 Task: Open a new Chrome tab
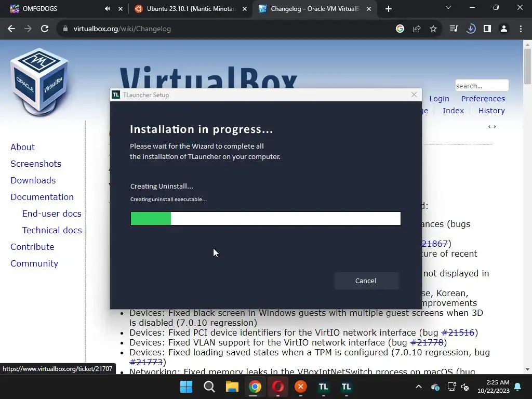click(x=389, y=9)
